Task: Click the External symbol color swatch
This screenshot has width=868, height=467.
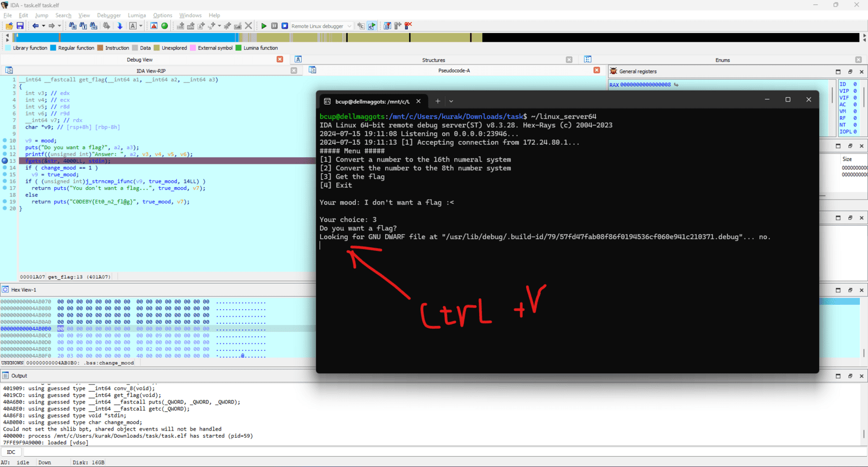Action: click(193, 48)
